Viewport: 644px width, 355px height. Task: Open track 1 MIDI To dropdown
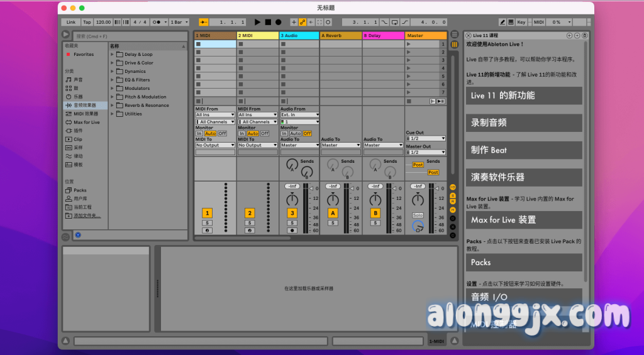pyautogui.click(x=214, y=145)
